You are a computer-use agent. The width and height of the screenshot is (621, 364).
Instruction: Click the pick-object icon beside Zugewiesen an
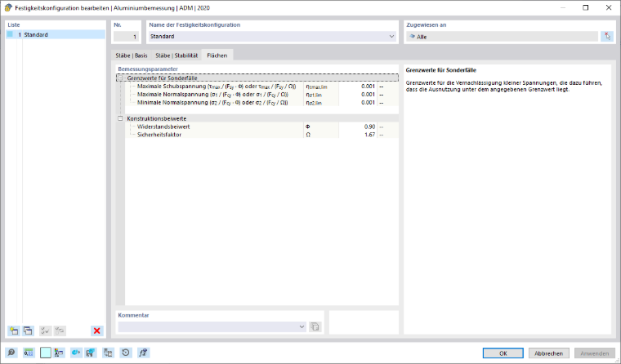(607, 37)
